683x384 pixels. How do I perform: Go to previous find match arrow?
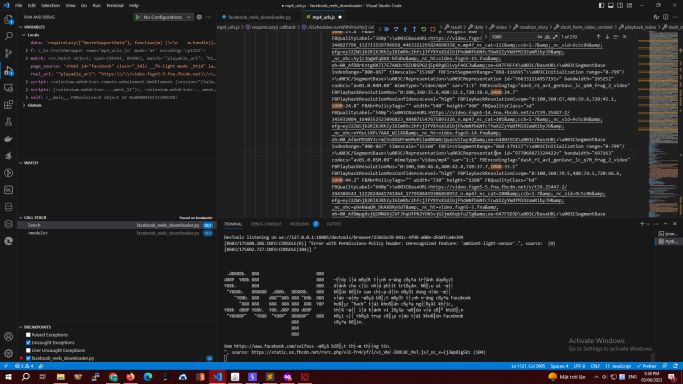point(598,37)
